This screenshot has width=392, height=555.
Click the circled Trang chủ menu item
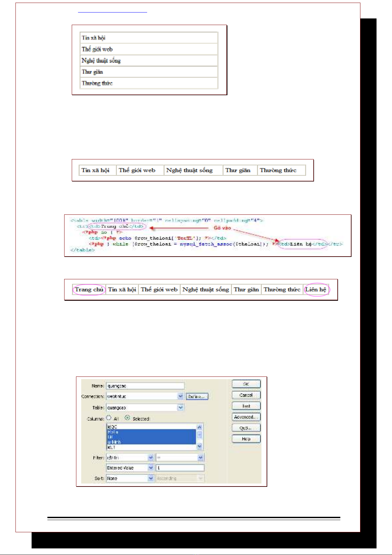pyautogui.click(x=89, y=290)
